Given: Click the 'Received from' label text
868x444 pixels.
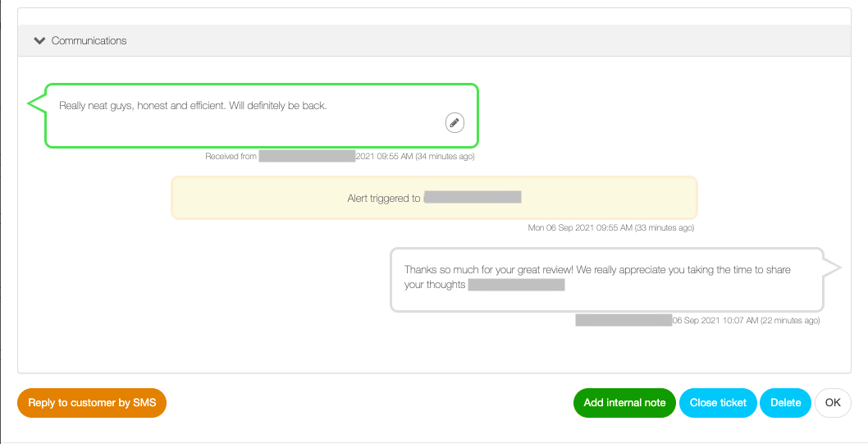Looking at the screenshot, I should click(231, 156).
